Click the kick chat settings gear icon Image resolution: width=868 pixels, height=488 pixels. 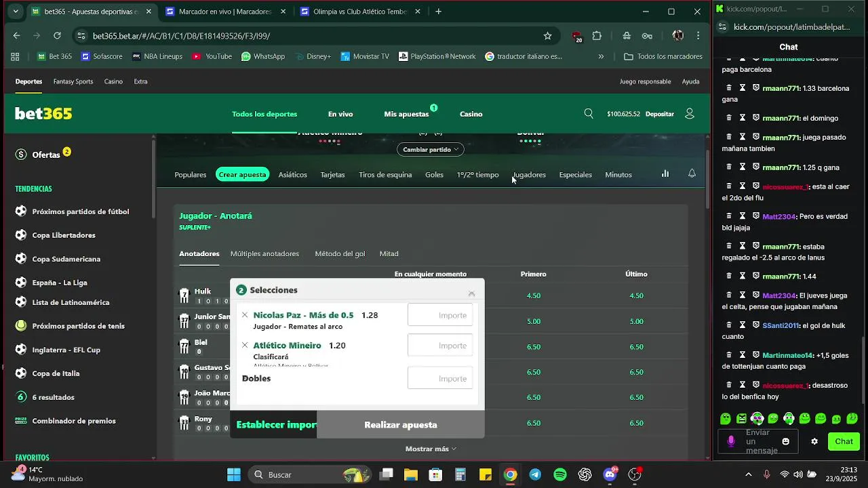(x=814, y=441)
